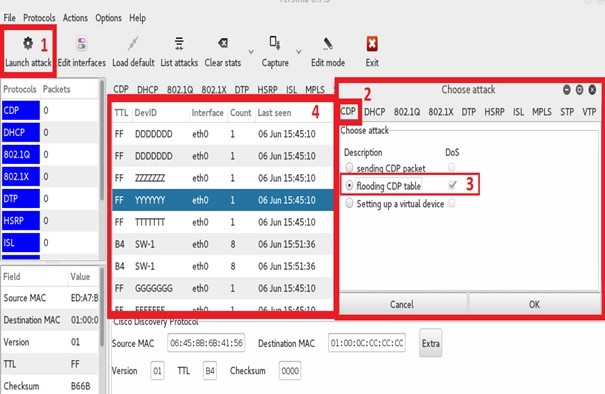Toggle DoS checkbox for virtual device
Image resolution: width=605 pixels, height=394 pixels.
coord(451,203)
